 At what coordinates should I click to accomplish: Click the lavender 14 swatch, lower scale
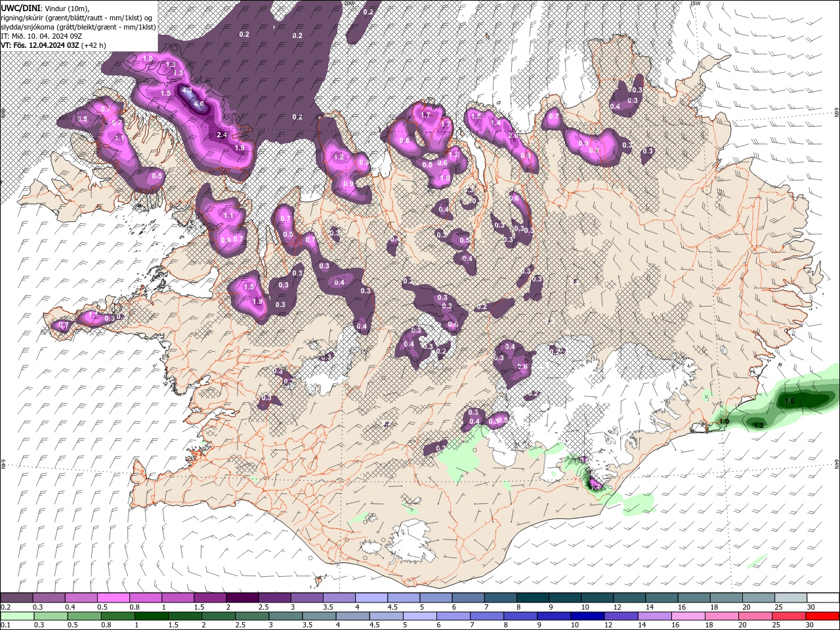(654, 616)
